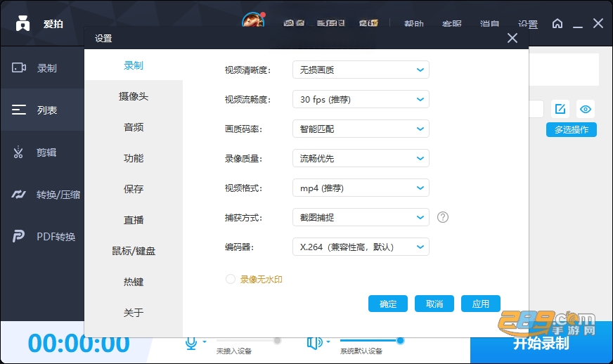The image size is (613, 364).
Task: Enable the 录像无水印 option
Action: point(231,279)
